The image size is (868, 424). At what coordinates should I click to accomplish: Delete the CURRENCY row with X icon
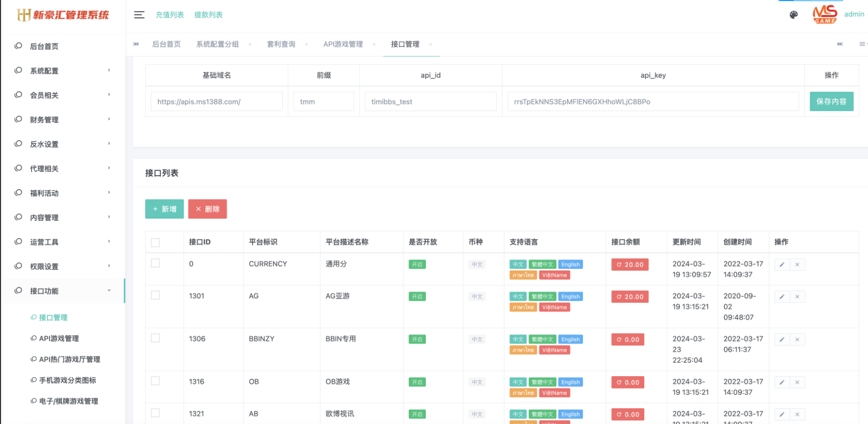797,265
